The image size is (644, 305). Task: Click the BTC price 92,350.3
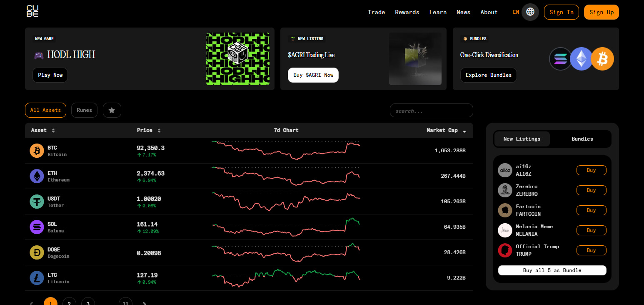[151, 148]
